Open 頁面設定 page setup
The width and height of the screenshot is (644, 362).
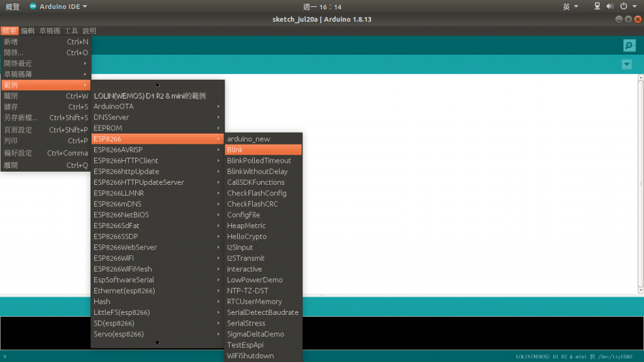tap(45, 129)
